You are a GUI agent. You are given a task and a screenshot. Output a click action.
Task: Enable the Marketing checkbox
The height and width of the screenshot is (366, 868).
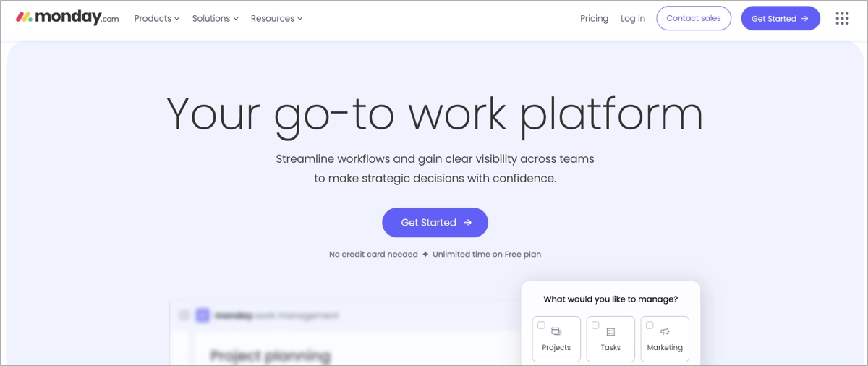[x=650, y=325]
